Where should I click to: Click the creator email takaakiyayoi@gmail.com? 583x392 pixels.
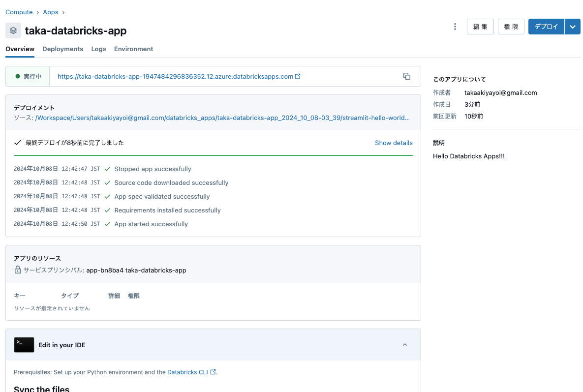[500, 93]
